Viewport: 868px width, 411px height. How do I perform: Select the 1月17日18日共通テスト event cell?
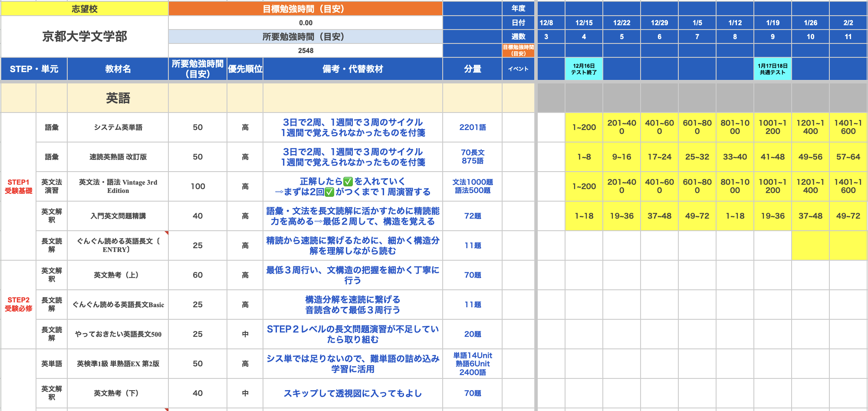pyautogui.click(x=773, y=69)
